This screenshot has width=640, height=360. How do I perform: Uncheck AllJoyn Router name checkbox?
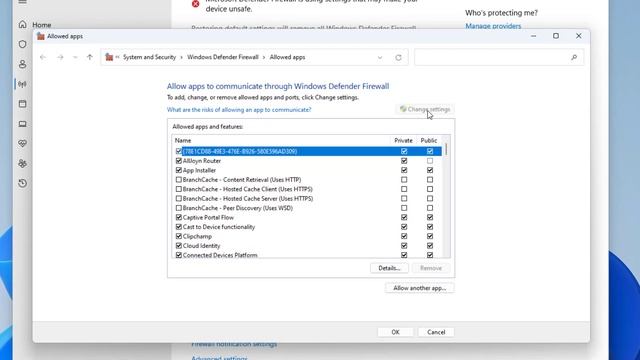178,161
